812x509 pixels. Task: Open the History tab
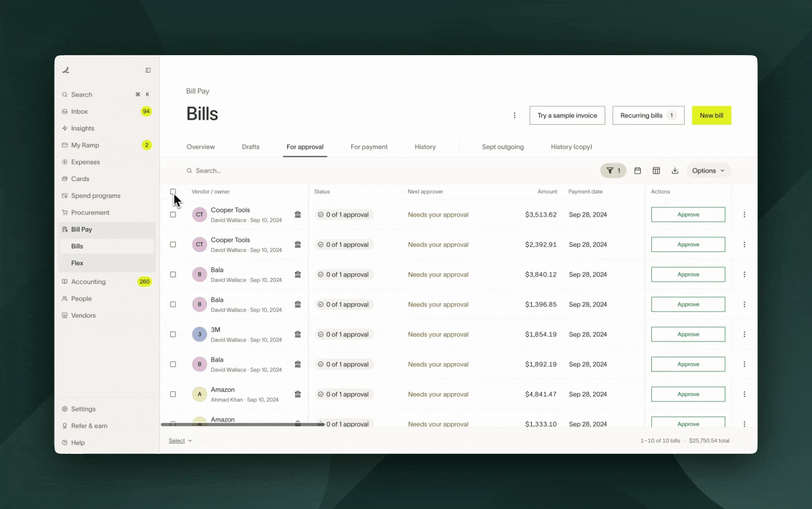[425, 147]
